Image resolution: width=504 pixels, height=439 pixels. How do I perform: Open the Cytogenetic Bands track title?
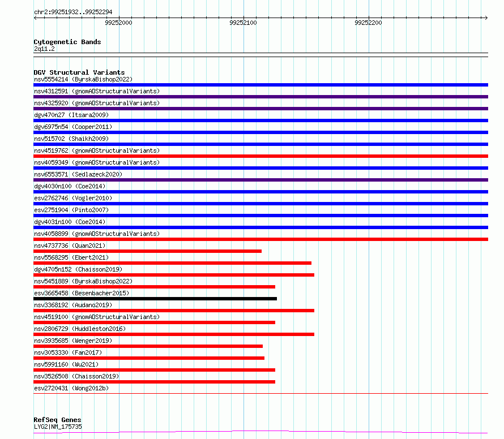click(67, 42)
